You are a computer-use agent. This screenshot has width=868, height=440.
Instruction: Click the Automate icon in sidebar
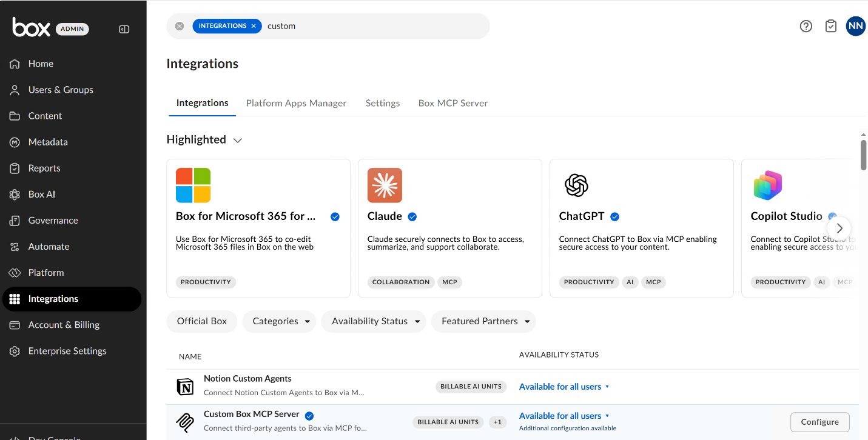pyautogui.click(x=15, y=247)
